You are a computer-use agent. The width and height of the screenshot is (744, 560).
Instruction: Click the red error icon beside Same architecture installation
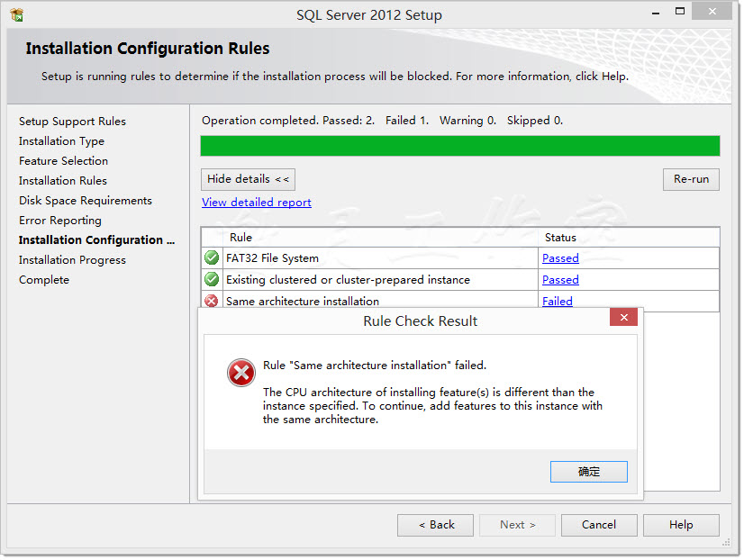click(x=211, y=301)
